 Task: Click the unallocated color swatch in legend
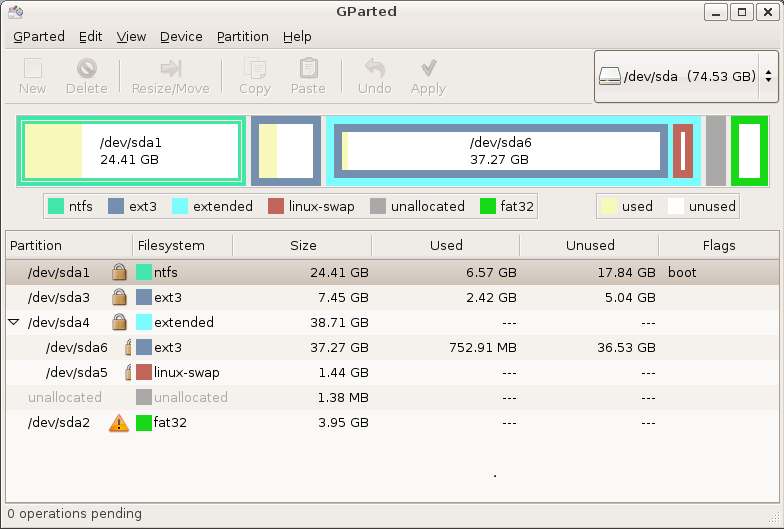378,206
